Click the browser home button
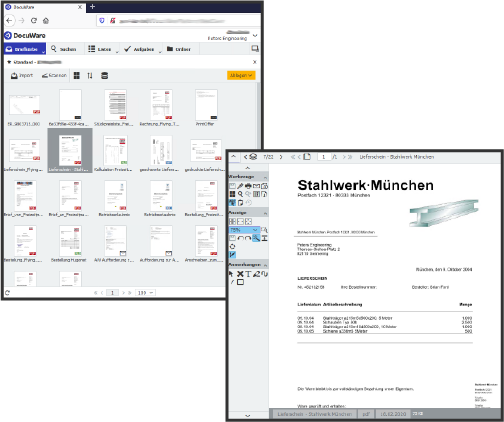504x422 pixels. pos(46,21)
